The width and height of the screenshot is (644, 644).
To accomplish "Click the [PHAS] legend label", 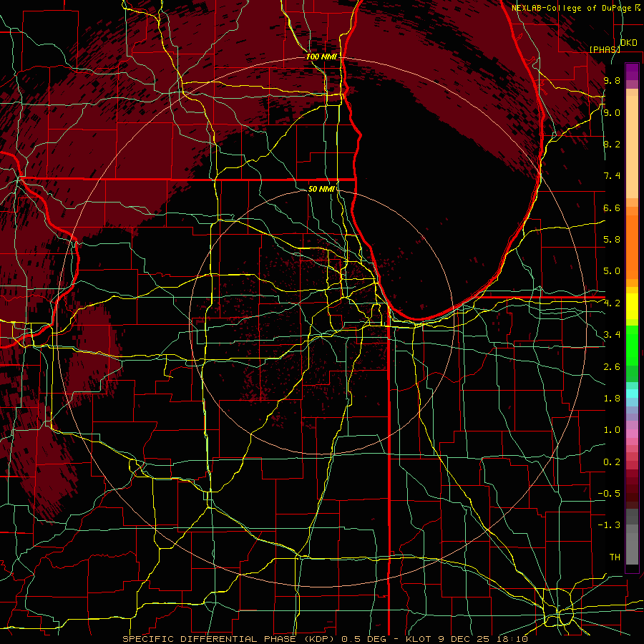I will tap(605, 49).
